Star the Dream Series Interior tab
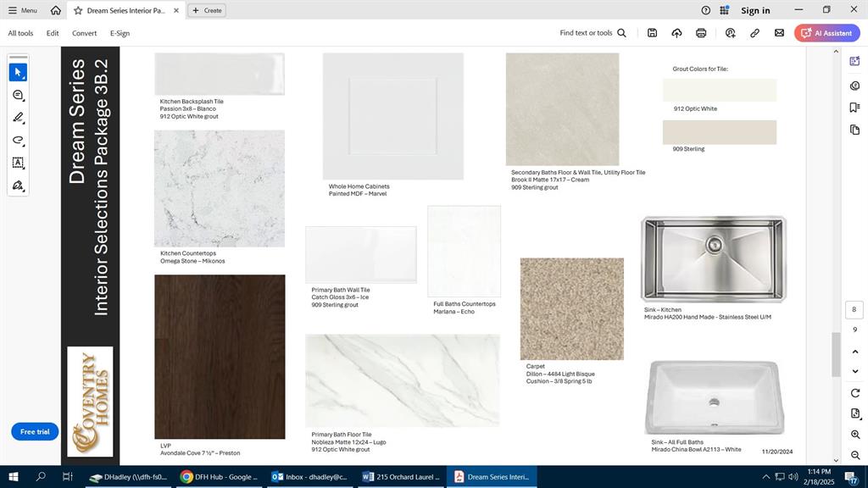 coord(78,10)
